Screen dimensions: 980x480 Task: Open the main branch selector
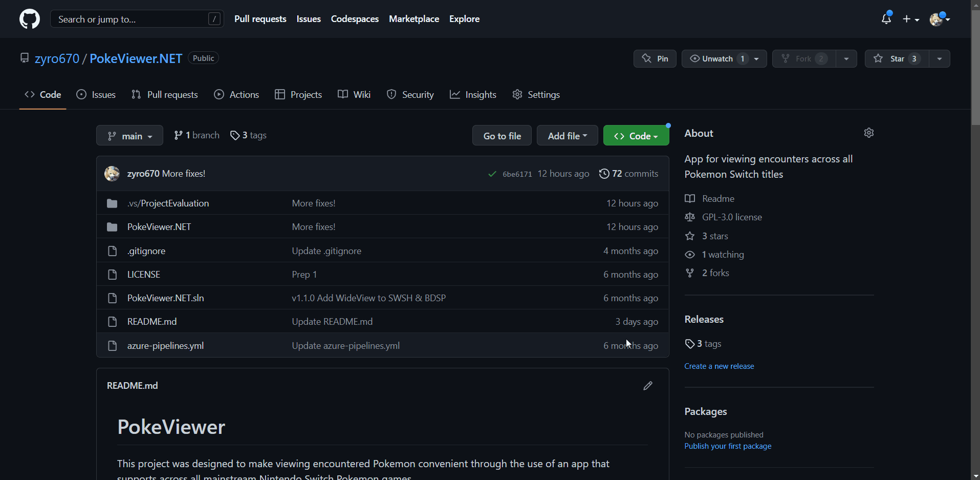(x=129, y=136)
